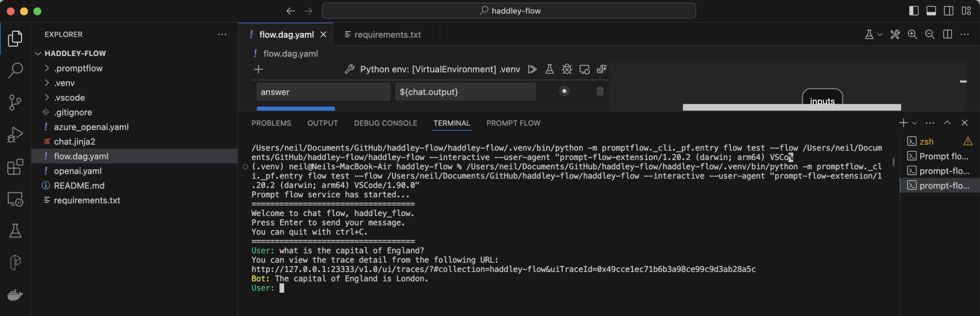The image size is (980, 316).
Task: Toggle the primary sidebar visibility
Action: coord(914,11)
